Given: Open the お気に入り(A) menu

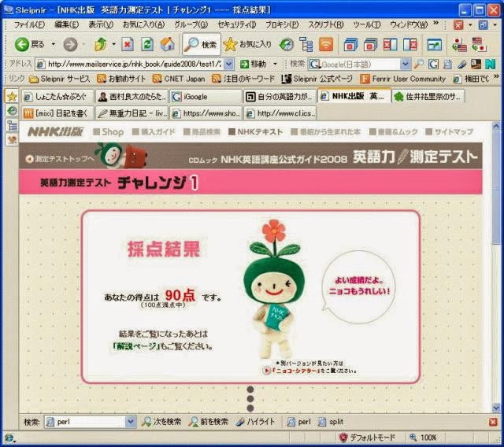Looking at the screenshot, I should pos(143,24).
